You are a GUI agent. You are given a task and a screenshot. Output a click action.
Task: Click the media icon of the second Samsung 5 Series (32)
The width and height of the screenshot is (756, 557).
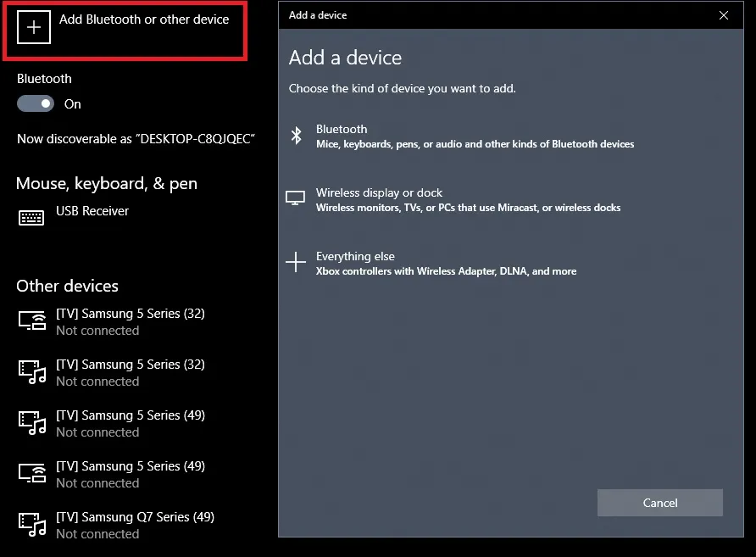tap(32, 371)
